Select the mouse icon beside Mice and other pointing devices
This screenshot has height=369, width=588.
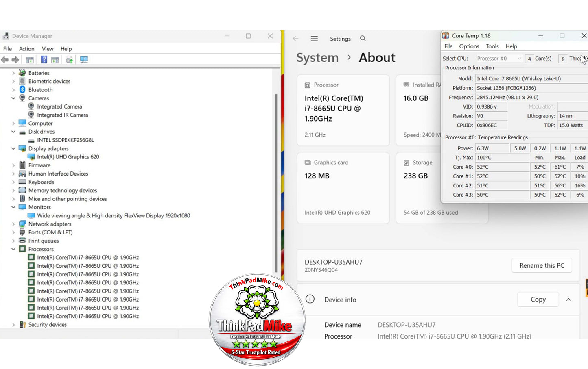click(22, 199)
